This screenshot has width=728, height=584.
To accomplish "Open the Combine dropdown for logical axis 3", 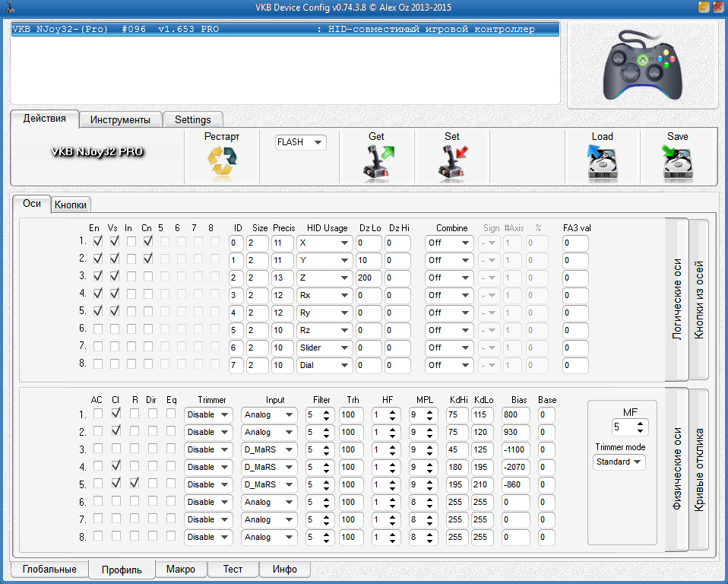I will (x=448, y=278).
